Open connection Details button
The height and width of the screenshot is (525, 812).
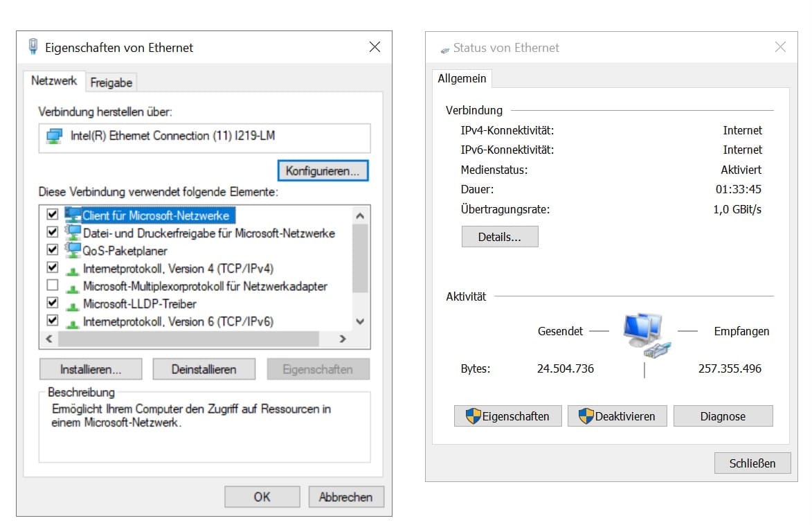tap(499, 237)
